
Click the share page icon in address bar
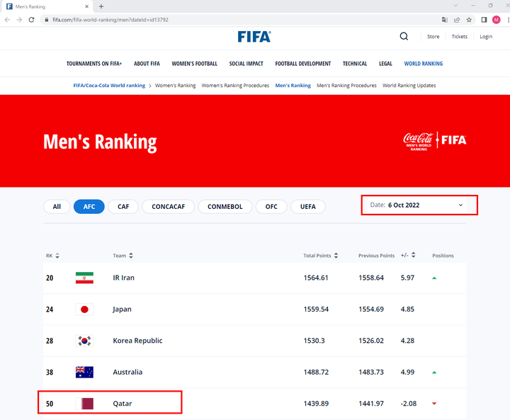[x=457, y=20]
